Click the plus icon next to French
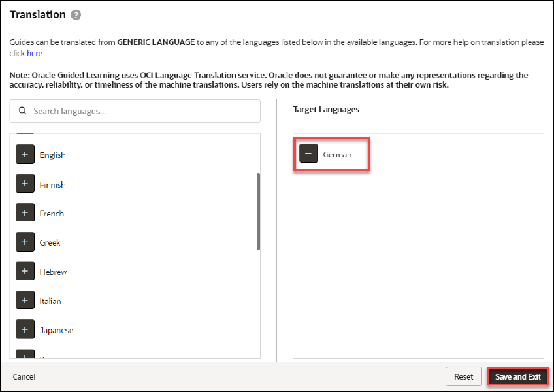 pos(25,213)
